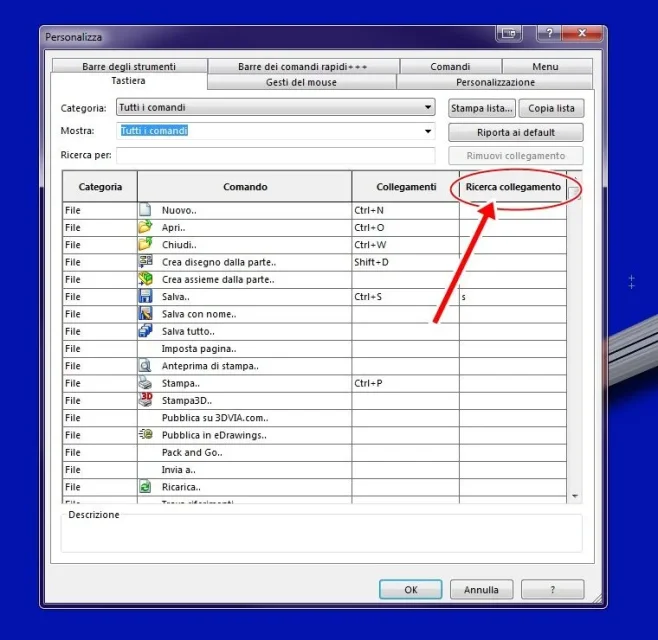Screen dimensions: 658x640
Task: Click the Stampa printer icon
Action: [145, 382]
